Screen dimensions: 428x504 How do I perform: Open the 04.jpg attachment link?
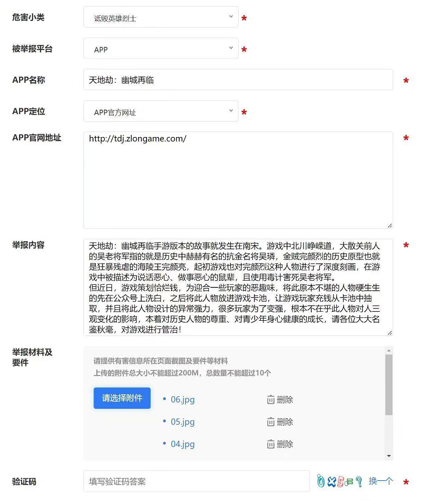[182, 444]
